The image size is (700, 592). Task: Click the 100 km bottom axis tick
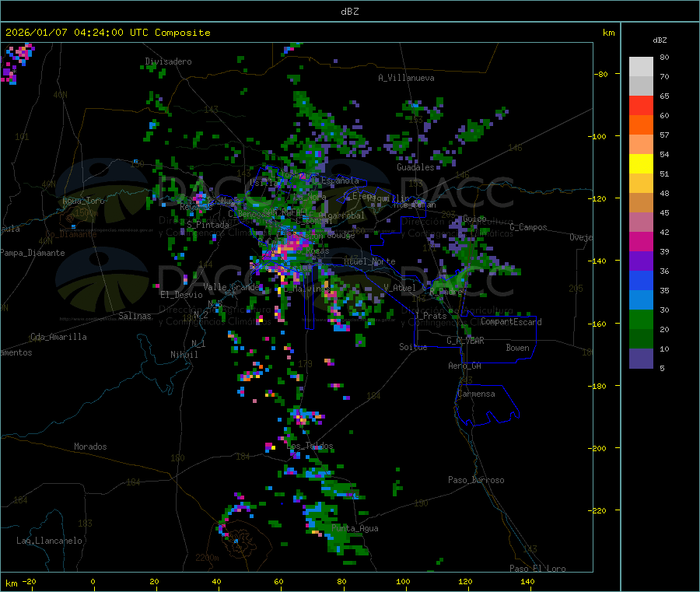pos(403,581)
